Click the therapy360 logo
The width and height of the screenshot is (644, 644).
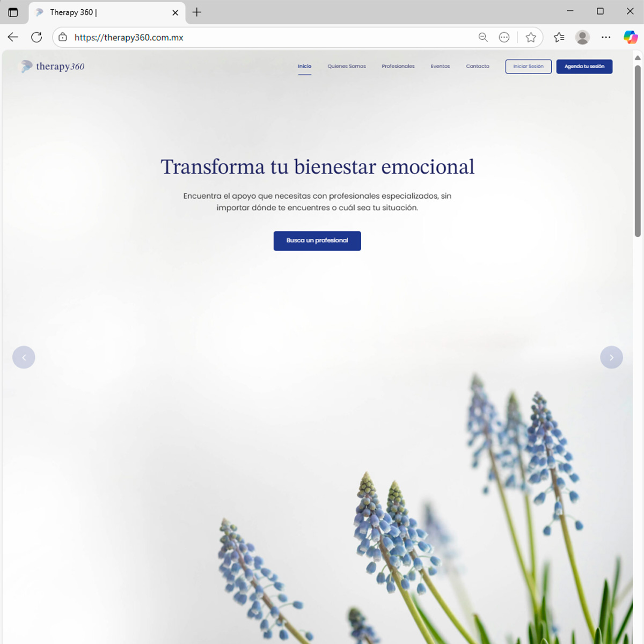click(53, 67)
